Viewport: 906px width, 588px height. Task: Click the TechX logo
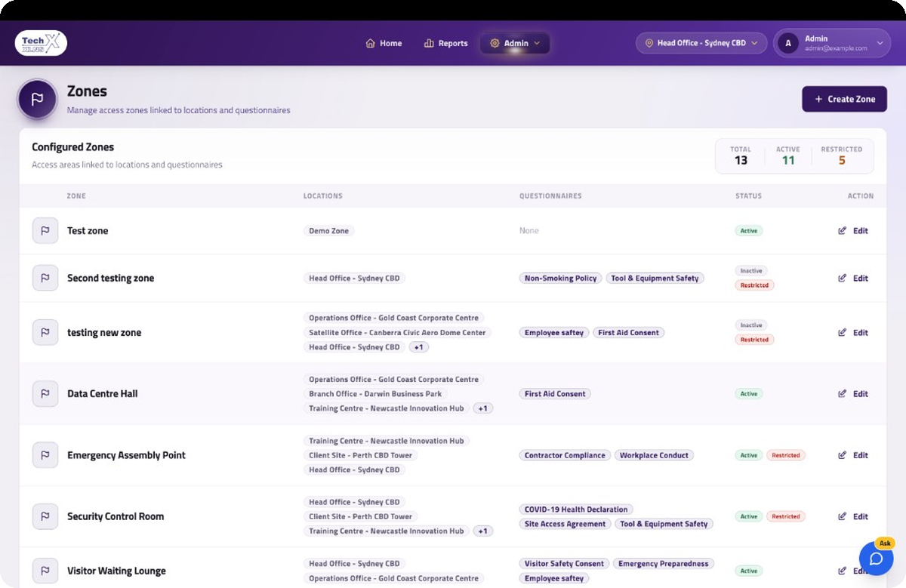pos(41,43)
